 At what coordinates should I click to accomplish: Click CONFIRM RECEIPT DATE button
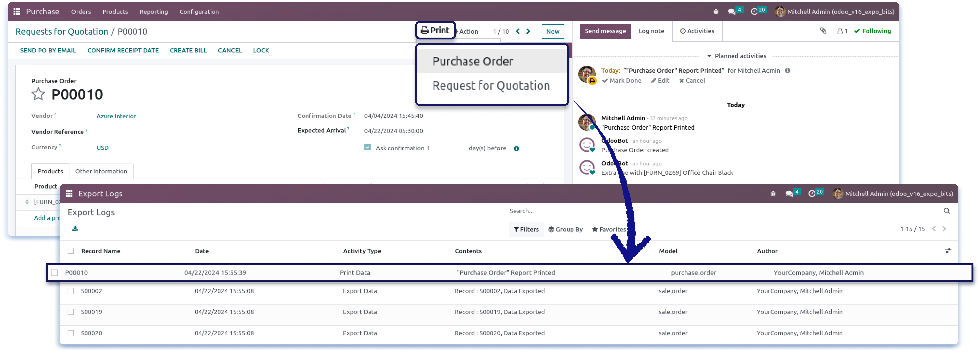click(x=123, y=50)
